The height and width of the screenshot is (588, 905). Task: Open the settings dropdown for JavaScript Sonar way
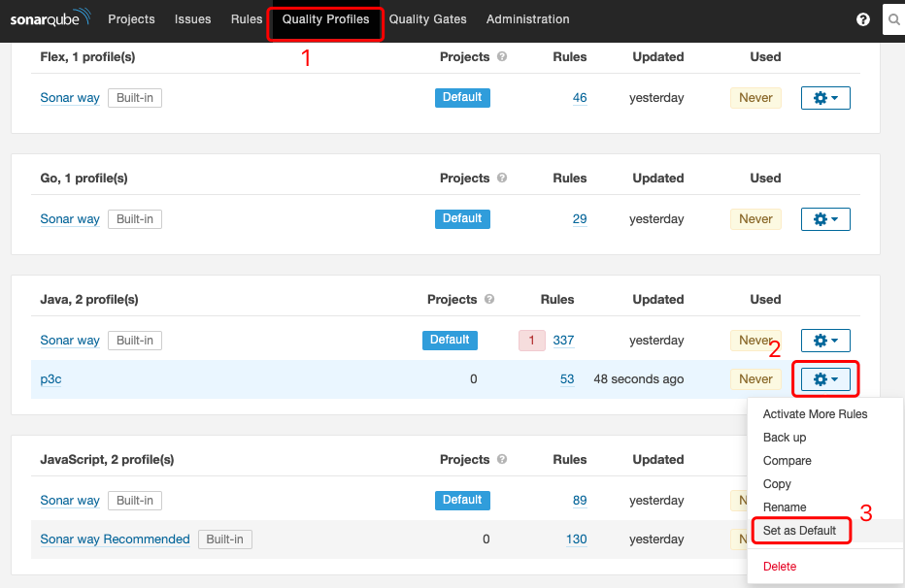pos(824,500)
